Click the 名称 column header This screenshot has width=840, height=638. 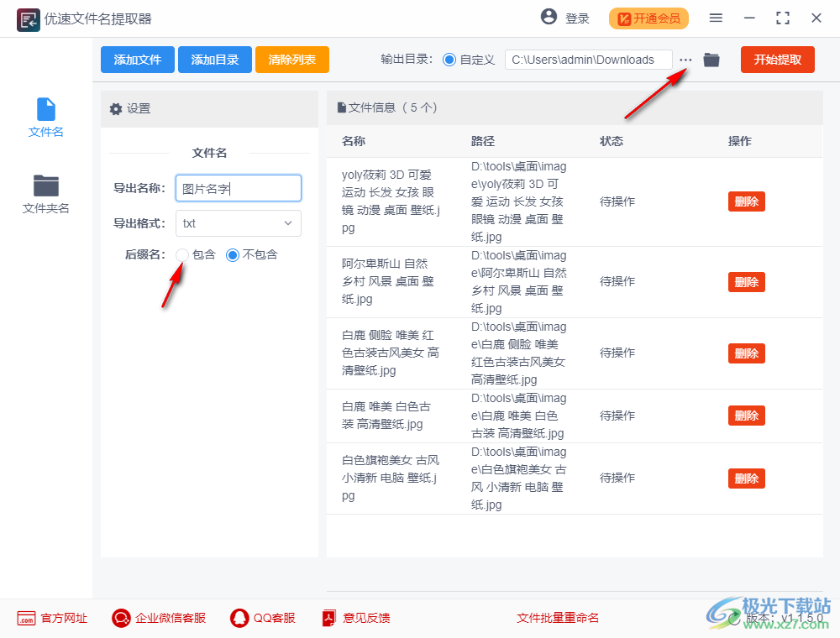pos(354,141)
